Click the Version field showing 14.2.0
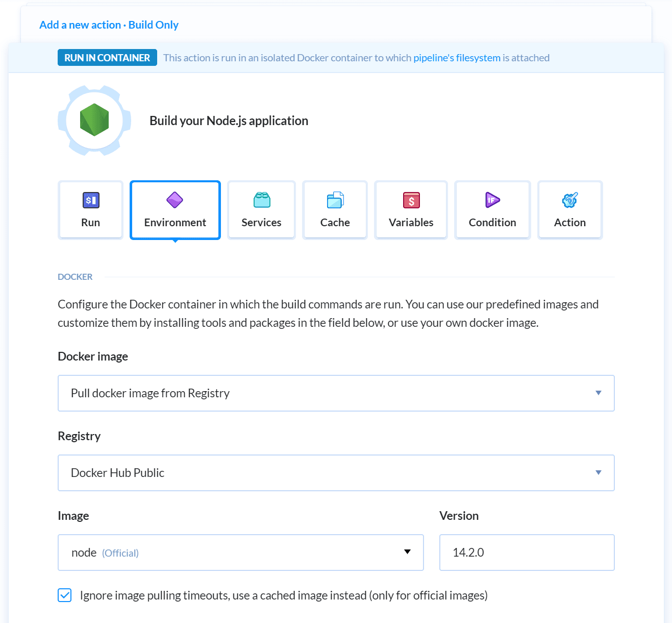Viewport: 672px width, 623px height. [527, 553]
